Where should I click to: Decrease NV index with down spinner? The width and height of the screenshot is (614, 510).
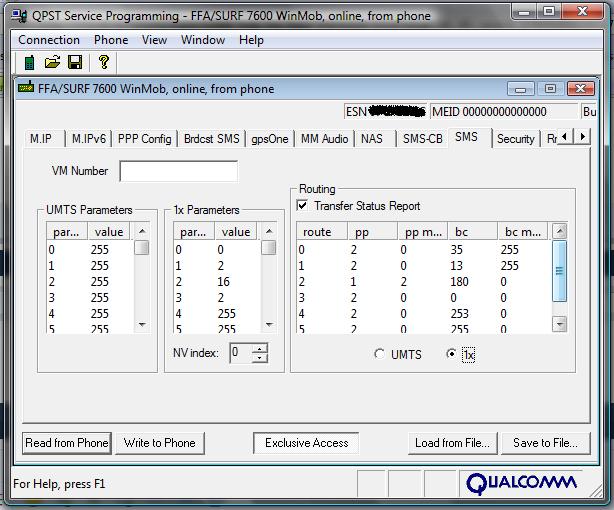(x=260, y=357)
